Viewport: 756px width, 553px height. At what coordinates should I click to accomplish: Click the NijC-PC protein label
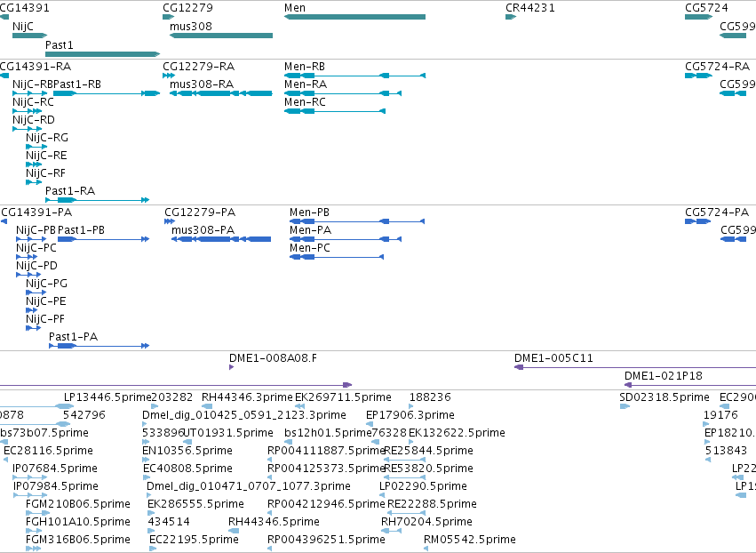36,248
